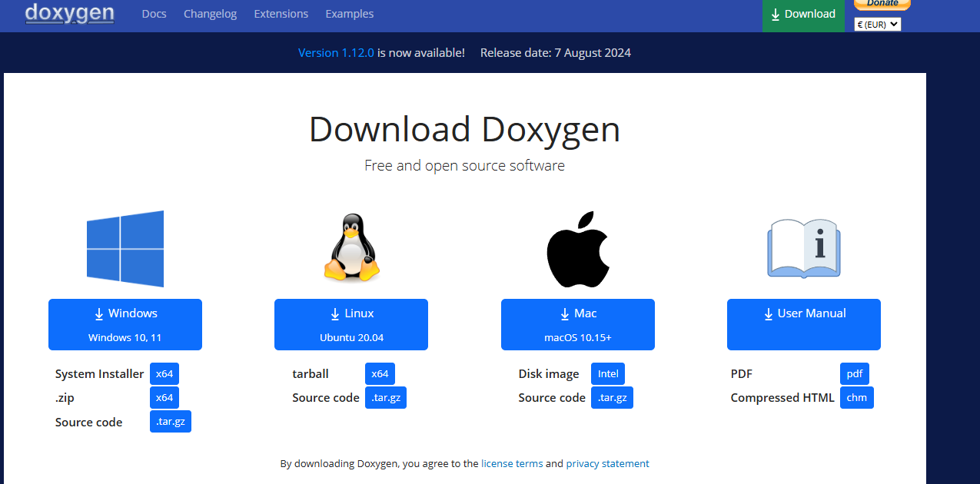Click Mac Source code .tar.gz button
The width and height of the screenshot is (980, 484).
pyautogui.click(x=612, y=398)
